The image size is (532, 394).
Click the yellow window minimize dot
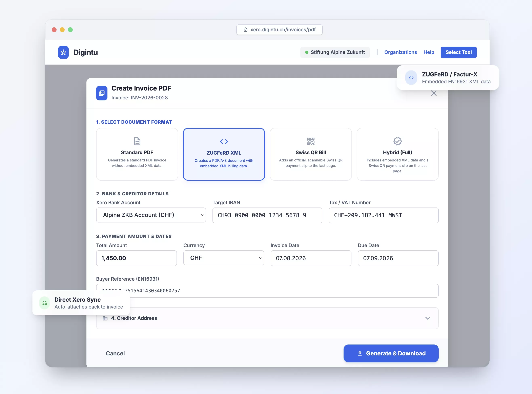click(62, 30)
